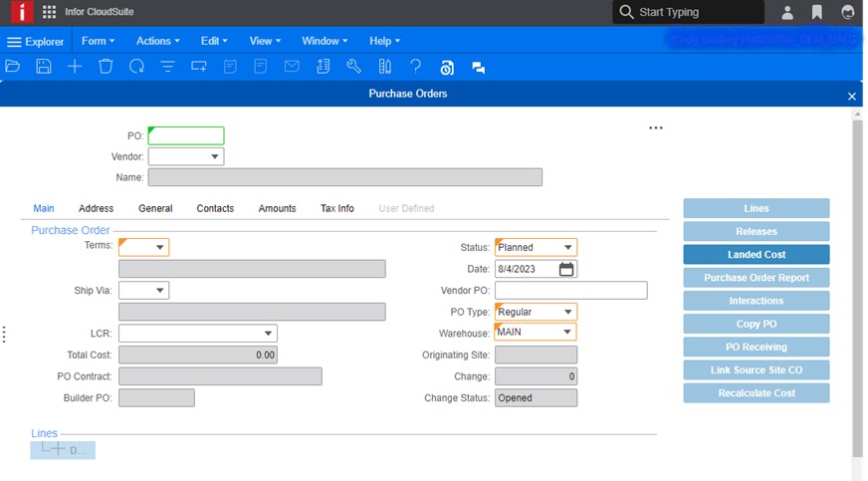Open the Warehouse dropdown showing MAIN
Screen dimensions: 868x481
(567, 332)
